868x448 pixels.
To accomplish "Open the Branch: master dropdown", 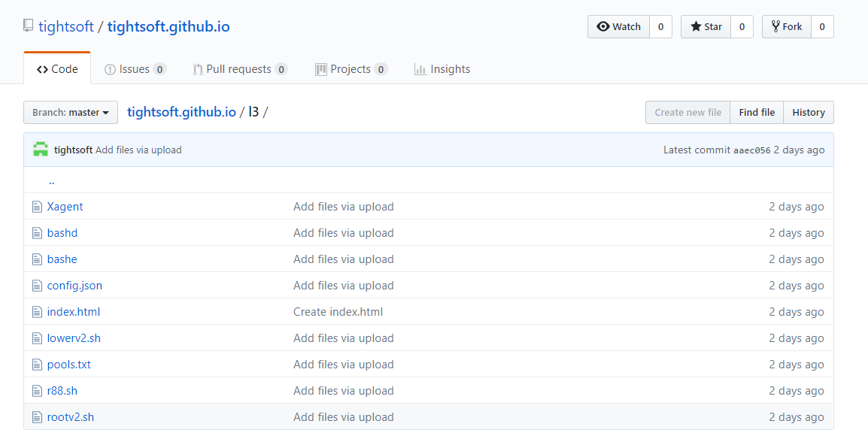I will [70, 112].
